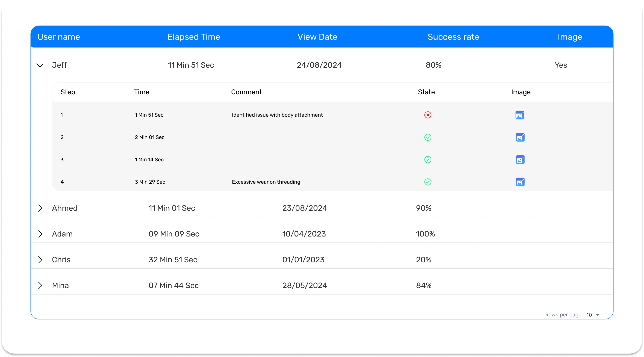Sort by Elapsed Time column header
The width and height of the screenshot is (644, 357).
tap(194, 37)
